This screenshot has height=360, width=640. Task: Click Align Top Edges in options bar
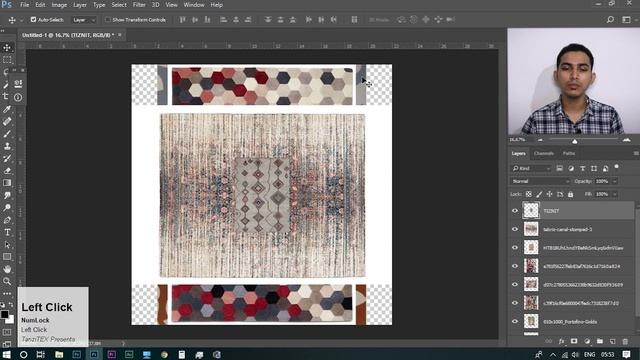182,20
